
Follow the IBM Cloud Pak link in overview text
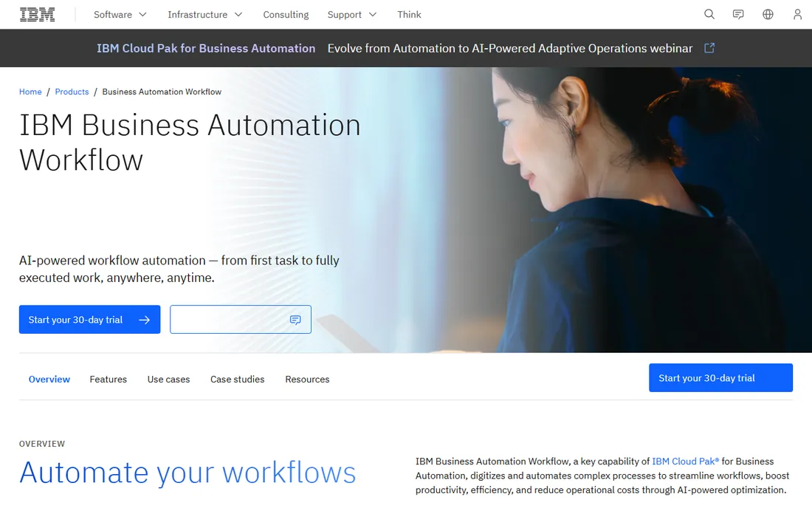pyautogui.click(x=685, y=461)
